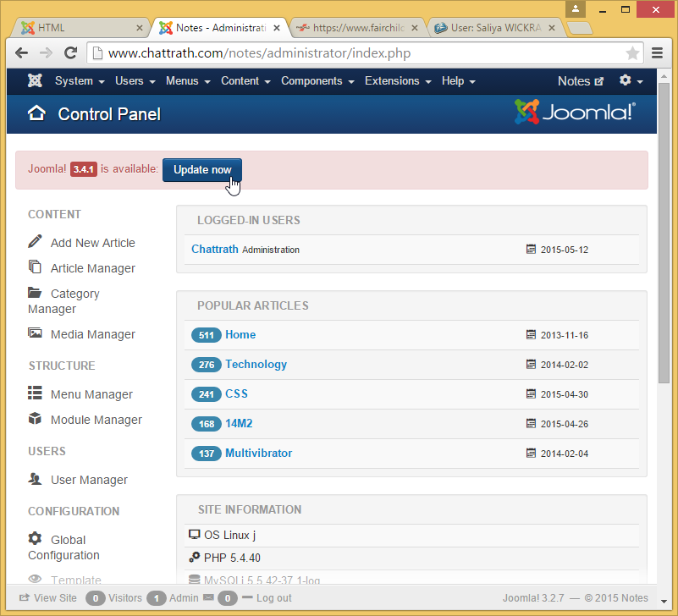The image size is (678, 616).
Task: Click the Log out link
Action: tap(273, 598)
